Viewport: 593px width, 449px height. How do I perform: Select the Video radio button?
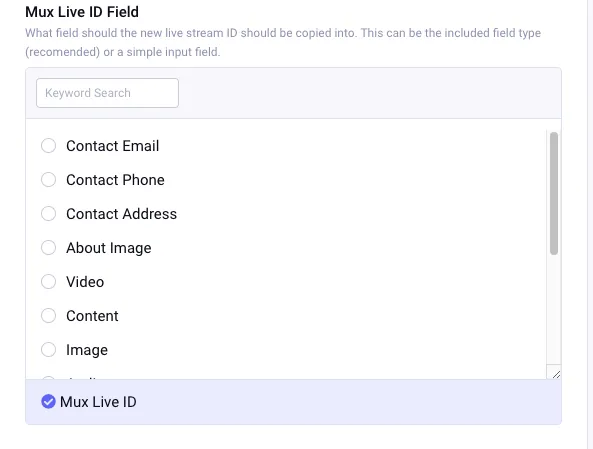pyautogui.click(x=48, y=282)
